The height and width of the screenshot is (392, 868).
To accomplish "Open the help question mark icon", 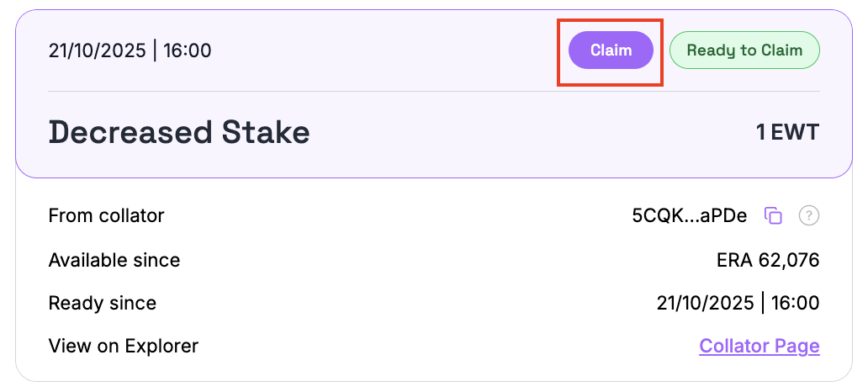I will click(x=808, y=215).
